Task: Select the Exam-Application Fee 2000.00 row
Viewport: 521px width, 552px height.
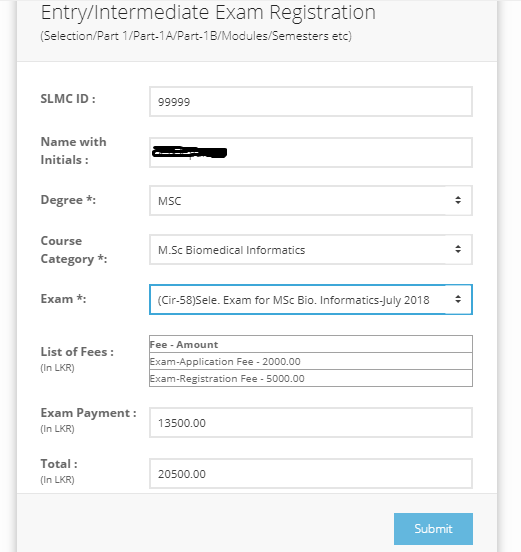Action: point(310,361)
